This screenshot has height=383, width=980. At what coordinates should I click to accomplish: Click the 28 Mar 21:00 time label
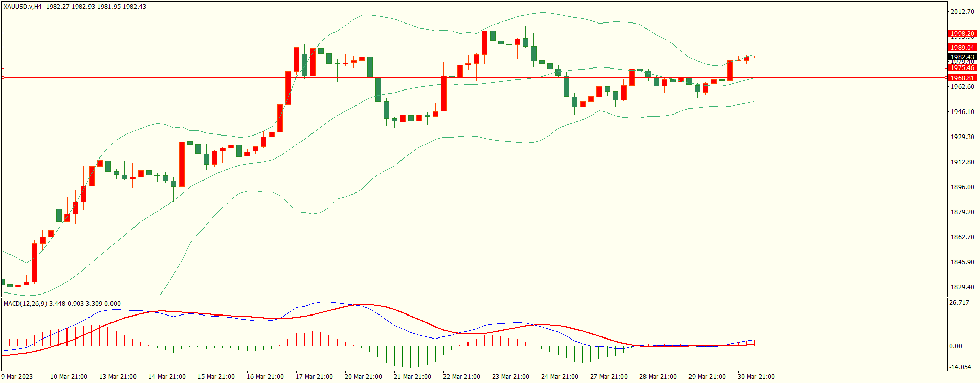[x=658, y=377]
